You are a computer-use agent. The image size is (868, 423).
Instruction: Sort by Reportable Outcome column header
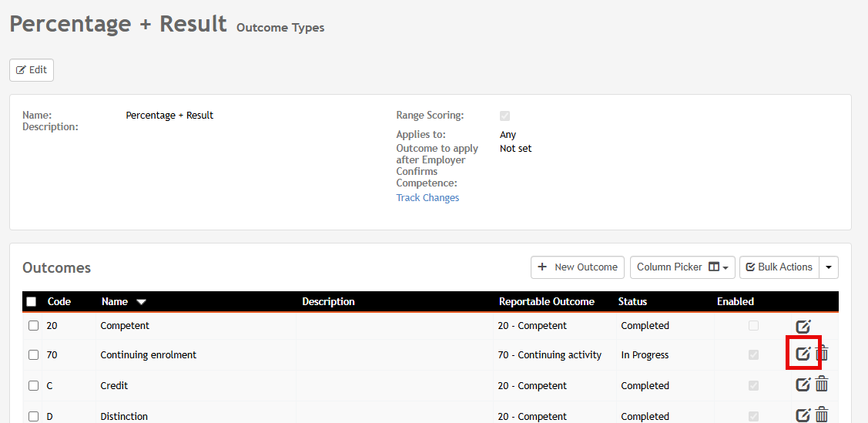(x=546, y=302)
